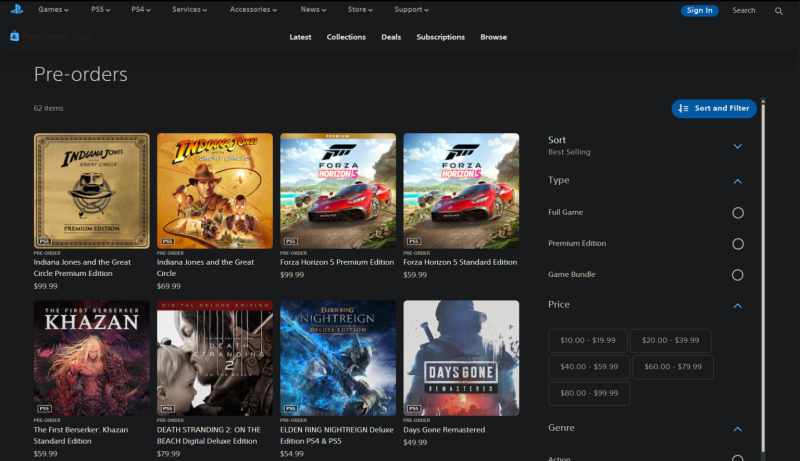Open the News dropdown menu

(313, 10)
